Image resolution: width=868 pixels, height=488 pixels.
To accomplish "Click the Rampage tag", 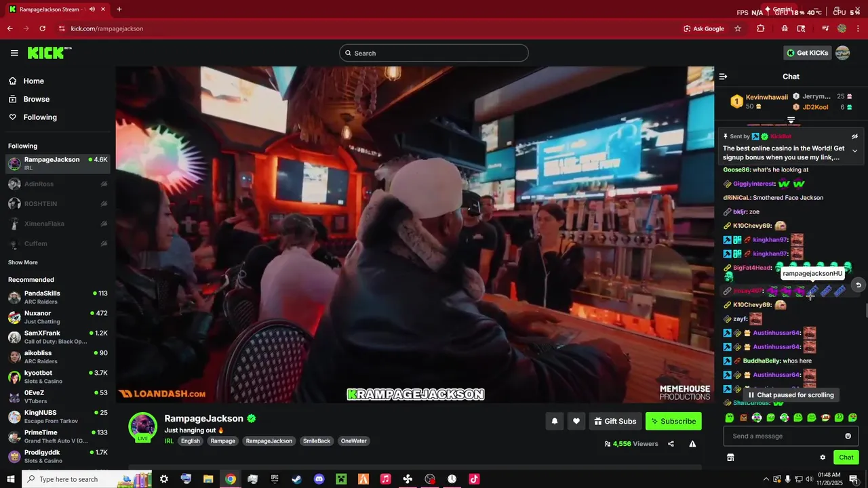I will [223, 441].
